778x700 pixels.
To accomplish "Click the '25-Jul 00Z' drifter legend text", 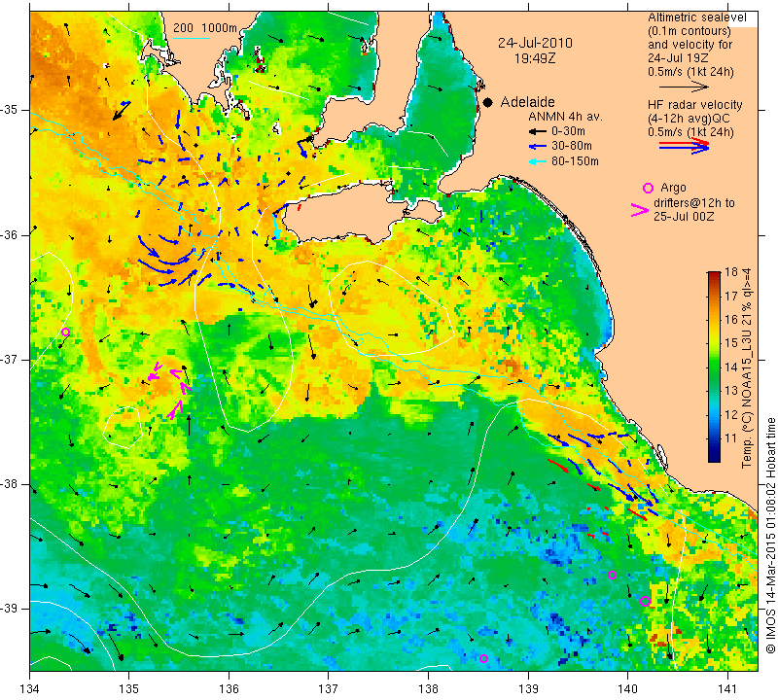I will 684,217.
